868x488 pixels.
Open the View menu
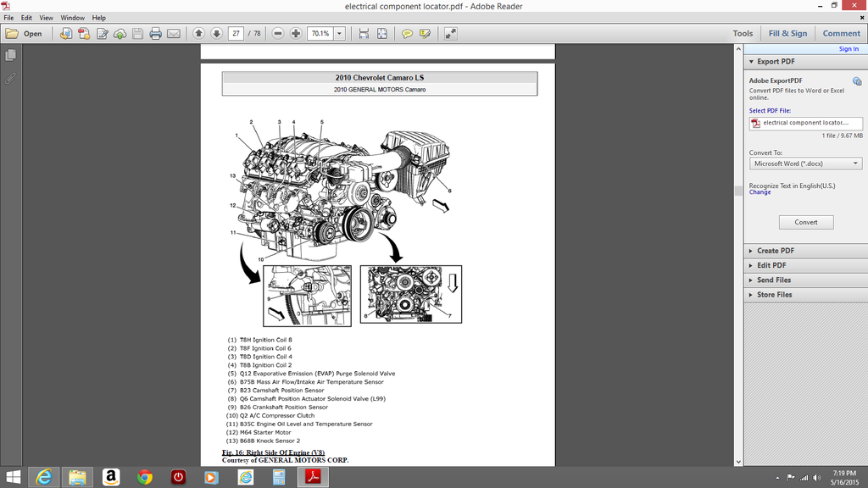(46, 18)
